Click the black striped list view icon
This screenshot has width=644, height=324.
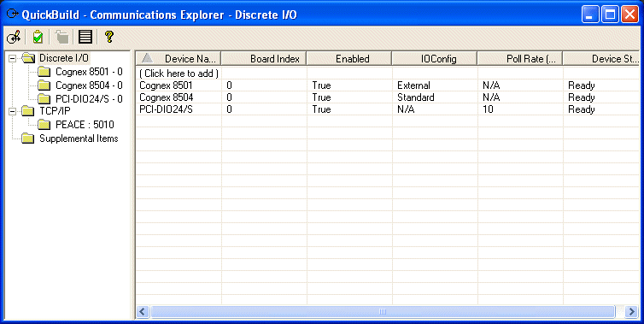pyautogui.click(x=85, y=37)
